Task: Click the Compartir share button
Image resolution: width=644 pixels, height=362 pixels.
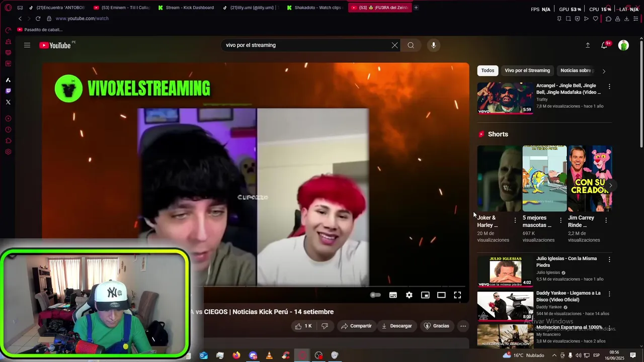Action: 356,326
